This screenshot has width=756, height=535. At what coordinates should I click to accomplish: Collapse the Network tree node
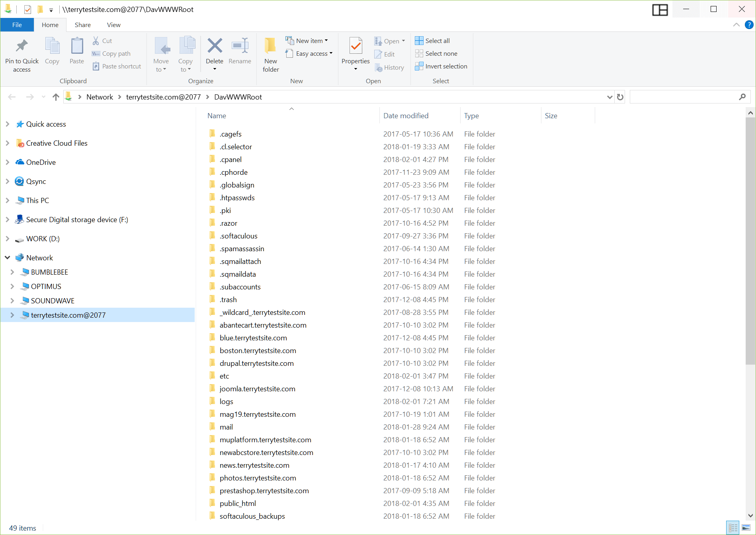click(8, 258)
